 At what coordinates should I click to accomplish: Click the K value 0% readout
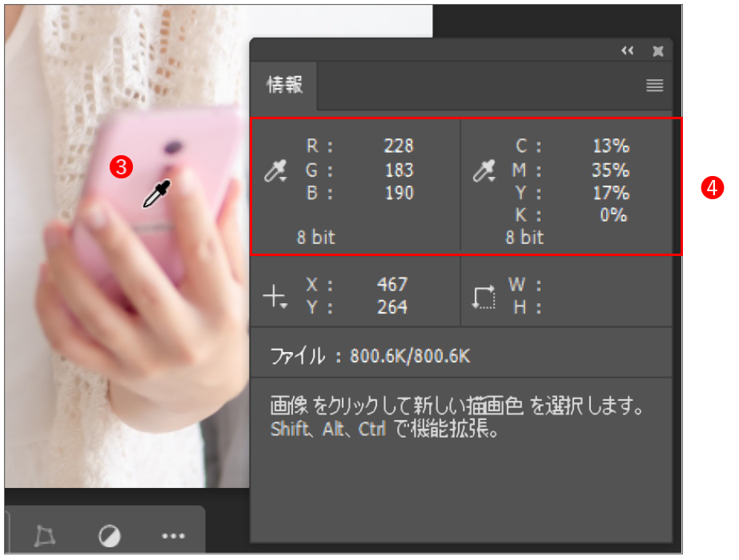(612, 215)
